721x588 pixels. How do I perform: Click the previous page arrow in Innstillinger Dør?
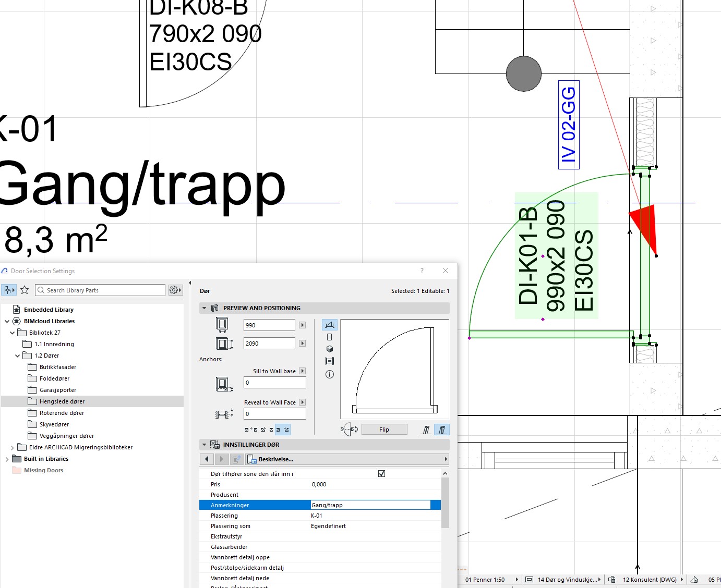coord(207,459)
